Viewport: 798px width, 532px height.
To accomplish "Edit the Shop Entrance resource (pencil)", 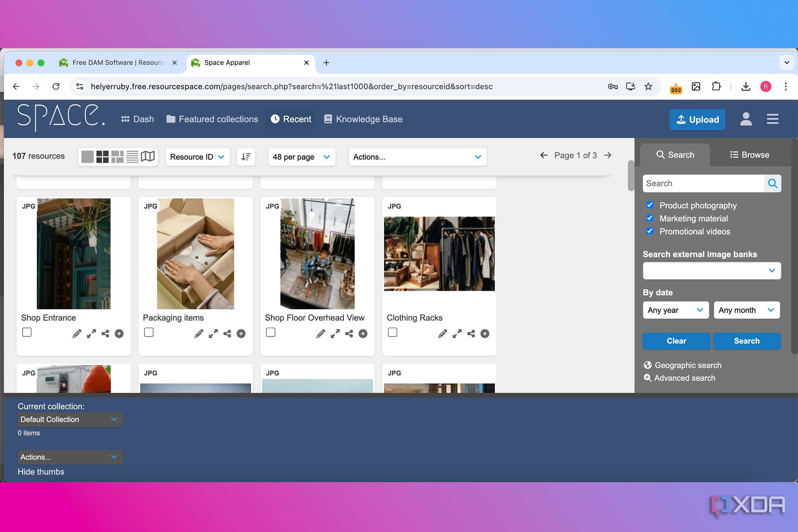I will click(77, 334).
